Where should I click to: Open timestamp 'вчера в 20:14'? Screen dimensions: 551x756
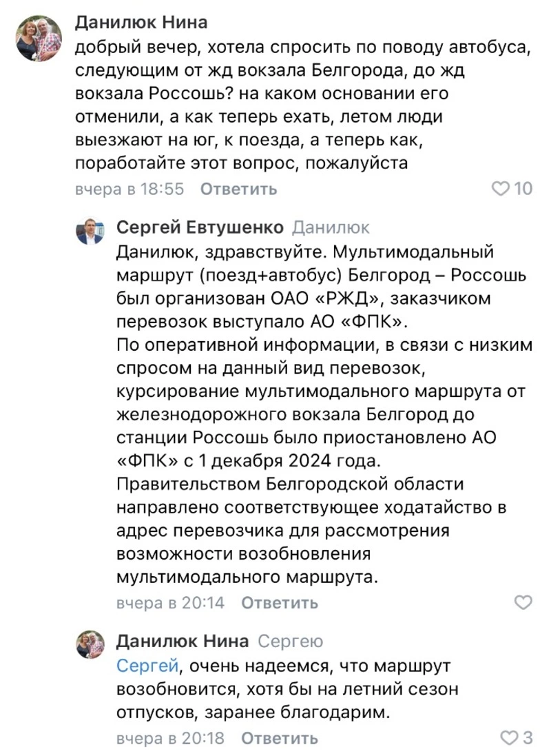171,603
